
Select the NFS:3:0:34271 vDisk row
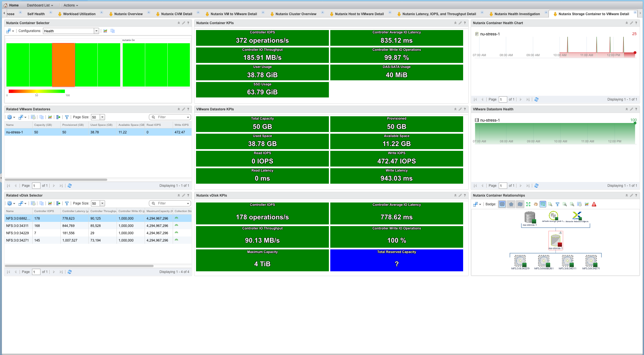click(x=98, y=240)
